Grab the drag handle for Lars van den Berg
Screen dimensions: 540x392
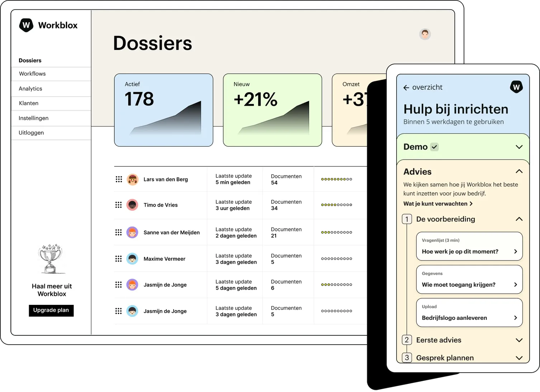pos(119,179)
